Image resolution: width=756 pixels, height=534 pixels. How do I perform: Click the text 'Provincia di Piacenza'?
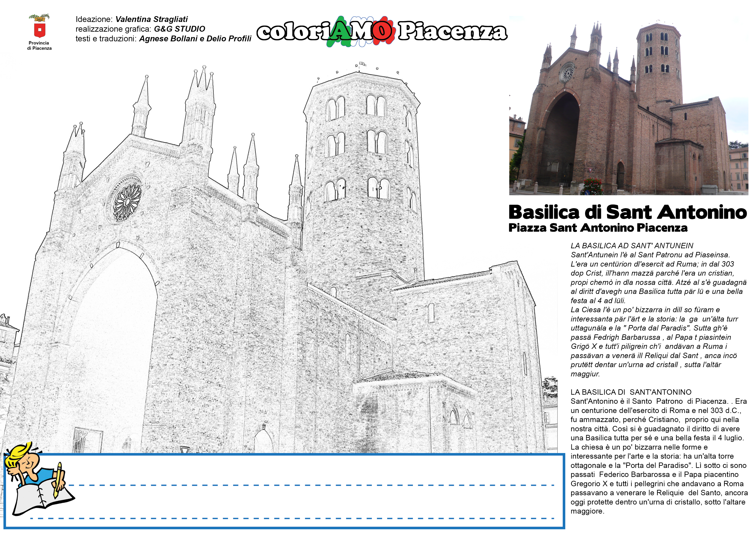[x=39, y=46]
